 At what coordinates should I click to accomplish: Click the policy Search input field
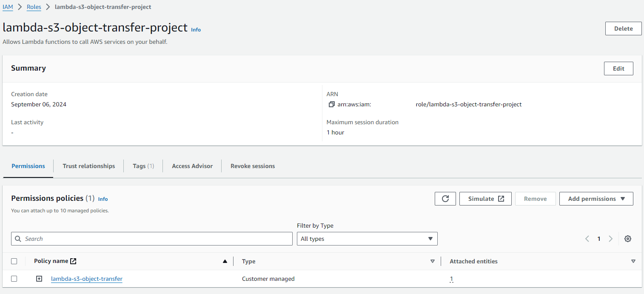[x=152, y=239]
